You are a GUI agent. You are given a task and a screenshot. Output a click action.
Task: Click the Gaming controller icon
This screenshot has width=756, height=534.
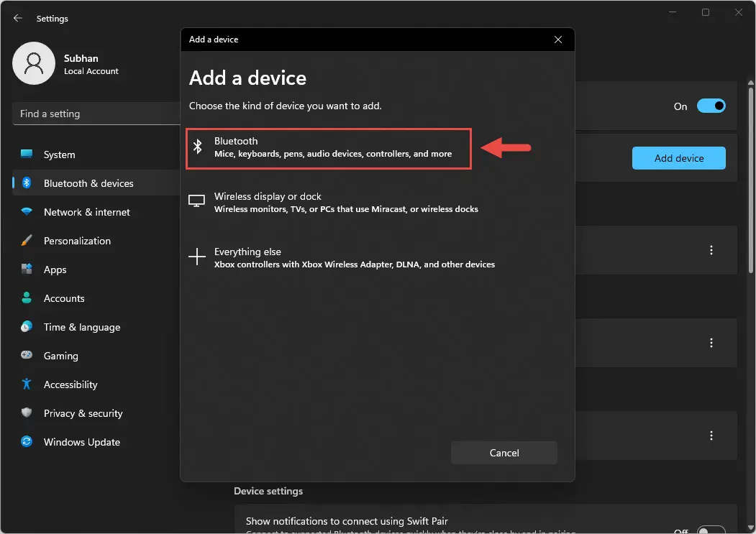tap(27, 355)
